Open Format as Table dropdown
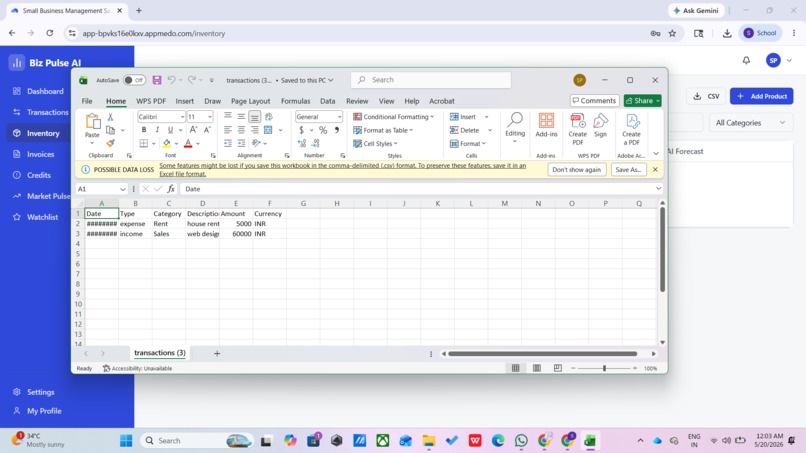 (383, 130)
